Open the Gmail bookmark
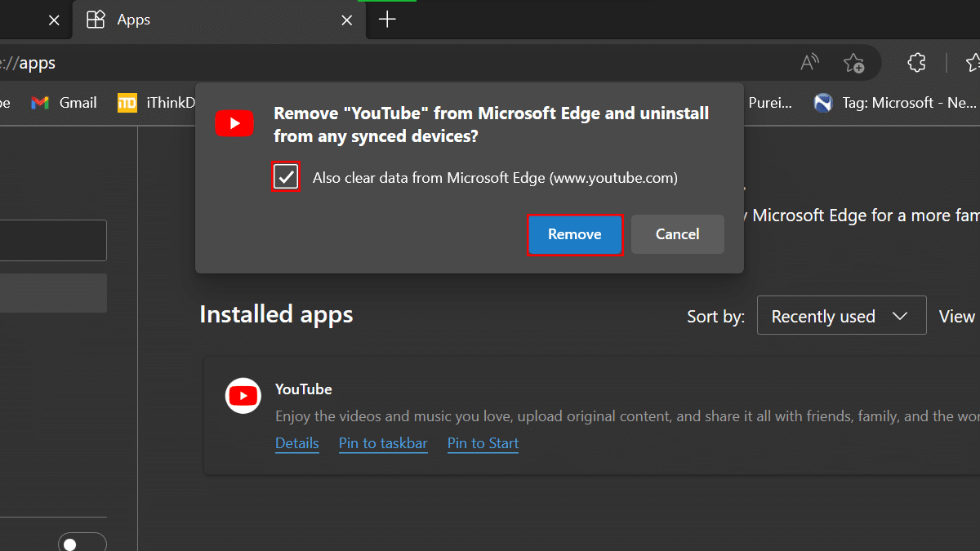Viewport: 980px width, 551px height. (x=64, y=103)
